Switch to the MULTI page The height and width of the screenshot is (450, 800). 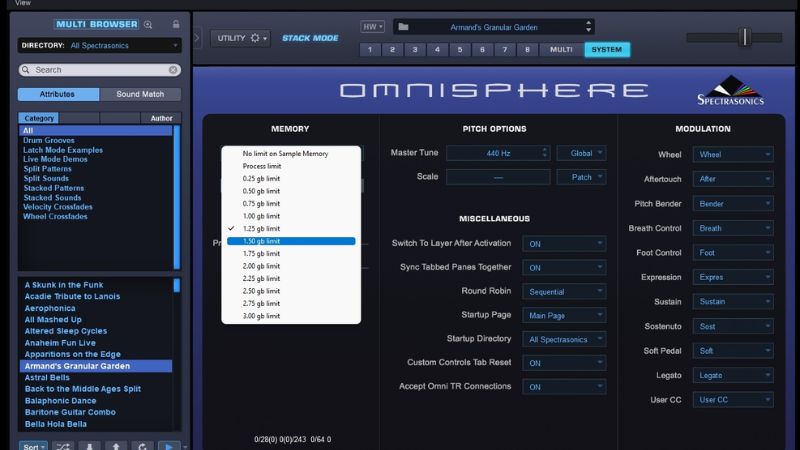point(561,49)
